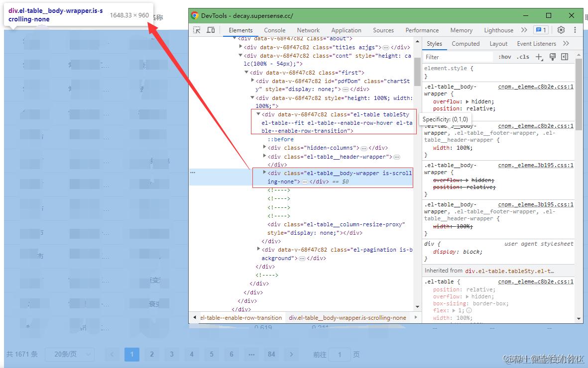This screenshot has width=588, height=368.
Task: Click pagination previous page arrow
Action: pos(112,354)
